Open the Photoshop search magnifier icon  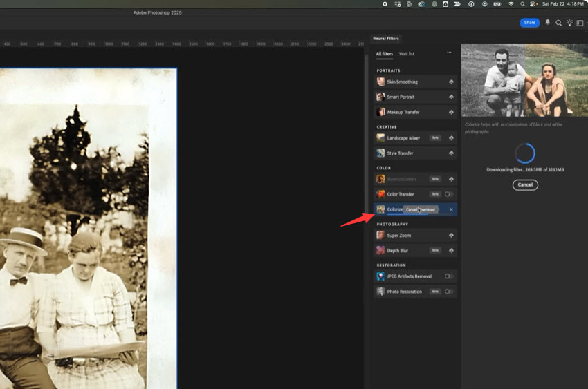pos(558,23)
